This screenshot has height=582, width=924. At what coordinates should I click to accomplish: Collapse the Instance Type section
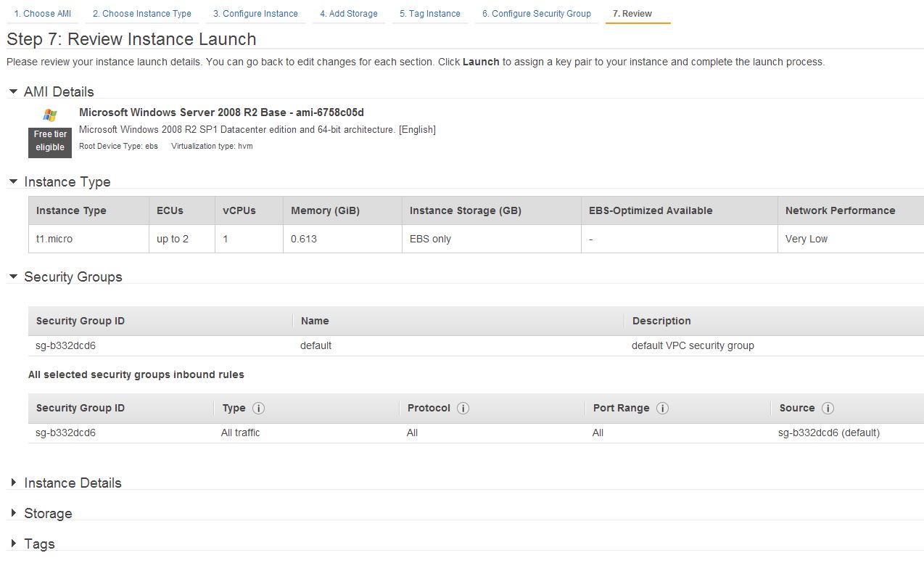(x=13, y=181)
